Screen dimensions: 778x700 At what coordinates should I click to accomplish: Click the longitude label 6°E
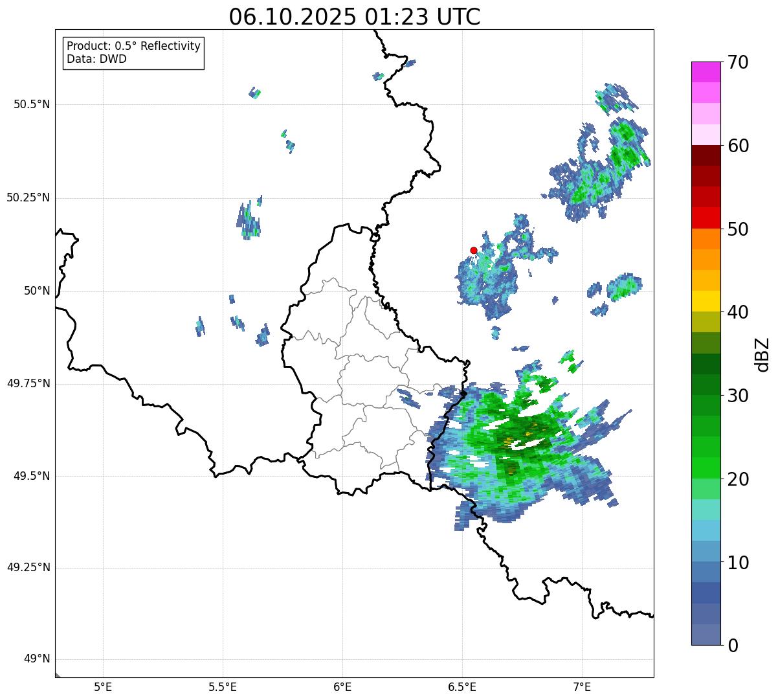(342, 686)
